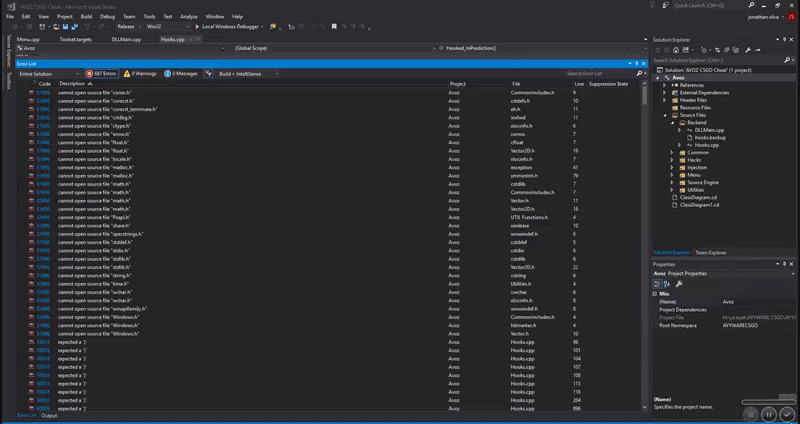
Task: Click the stop button of the recorder
Action: [x=749, y=414]
